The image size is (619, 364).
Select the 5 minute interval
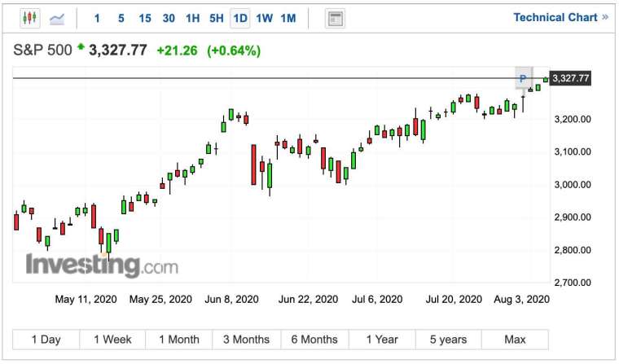click(121, 18)
